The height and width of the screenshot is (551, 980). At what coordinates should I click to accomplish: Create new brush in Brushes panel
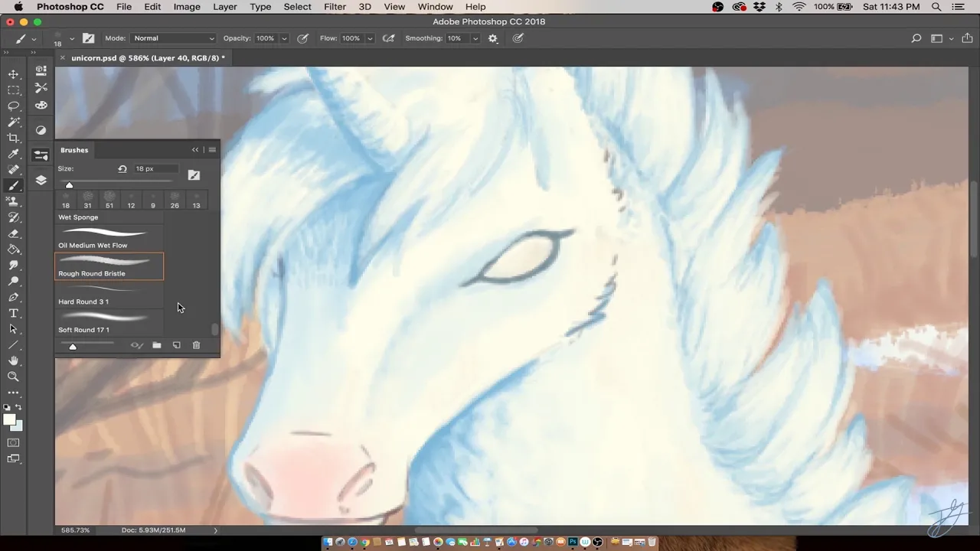(x=176, y=345)
